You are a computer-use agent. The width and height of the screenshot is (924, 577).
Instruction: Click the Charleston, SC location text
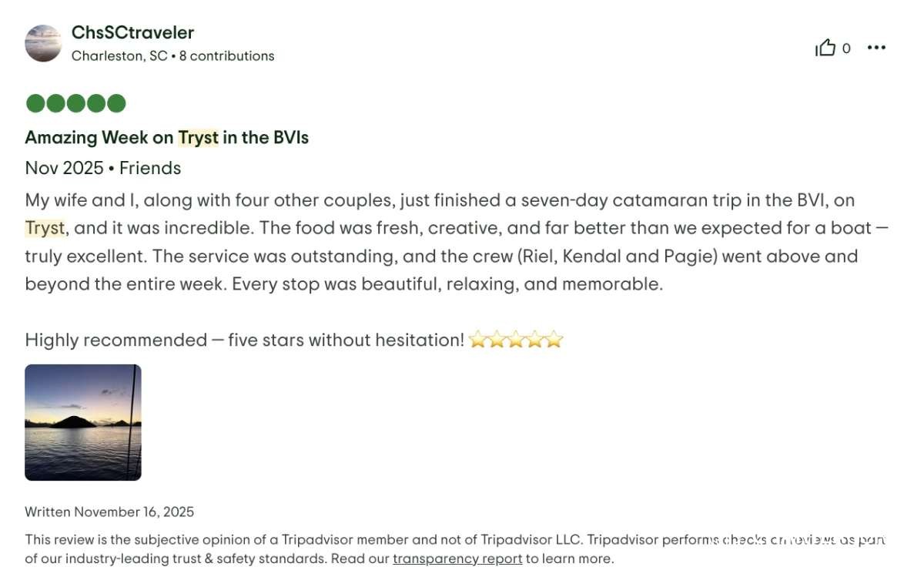119,56
